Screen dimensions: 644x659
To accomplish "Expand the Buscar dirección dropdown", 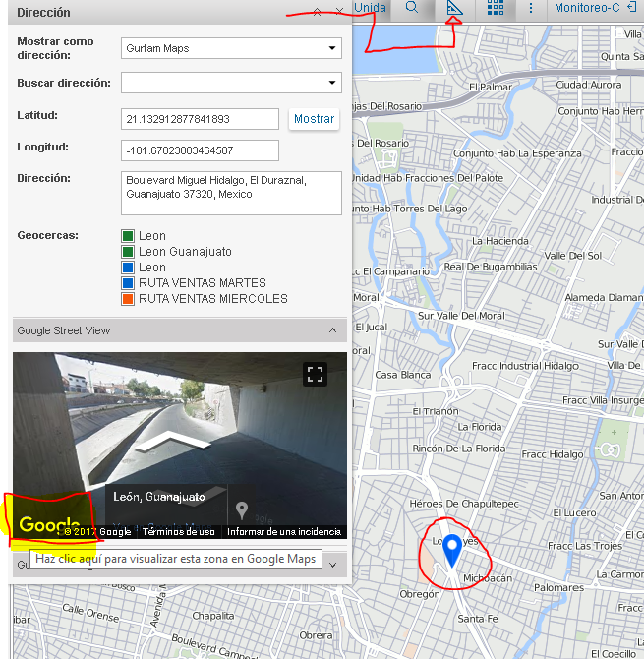I will [231, 83].
